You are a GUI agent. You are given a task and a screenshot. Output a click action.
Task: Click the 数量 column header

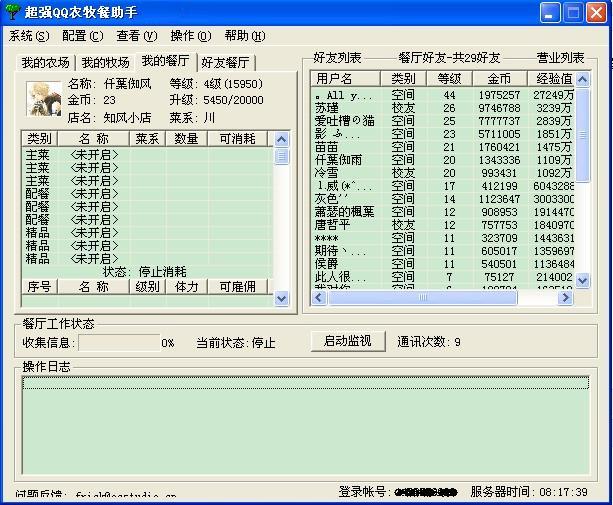186,139
